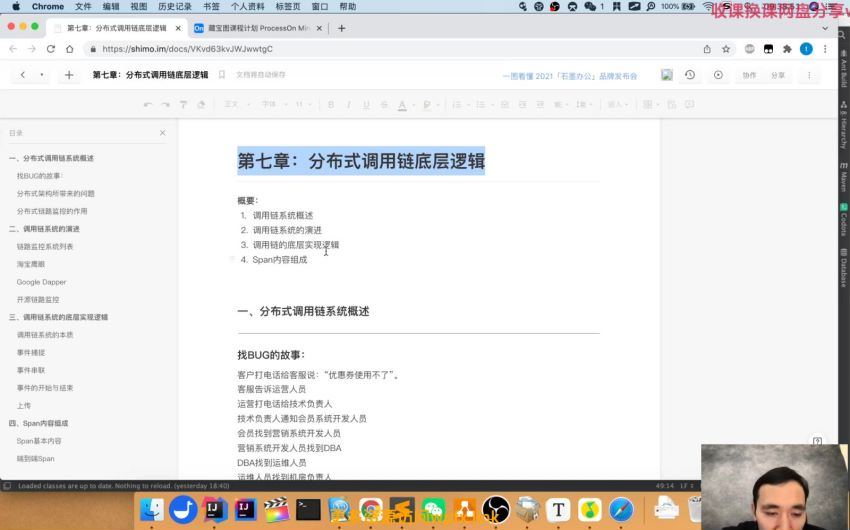This screenshot has width=850, height=530.
Task: Click the undo arrow in the editor toolbar
Action: pos(147,105)
